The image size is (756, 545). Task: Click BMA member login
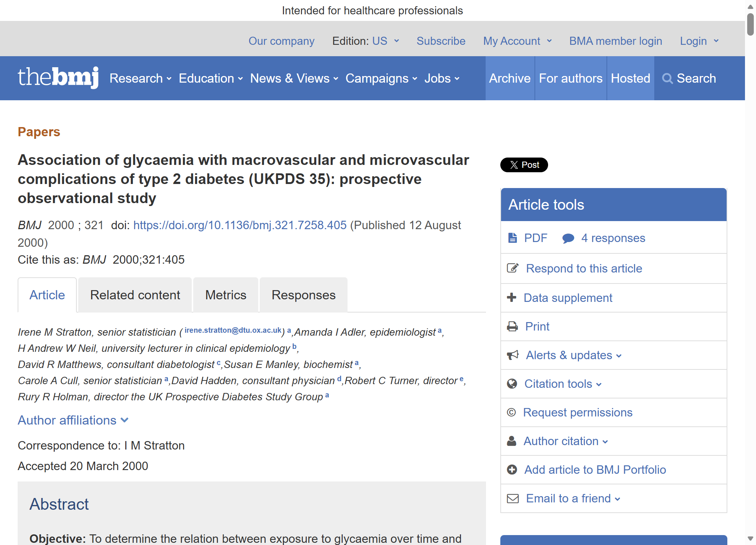[x=616, y=41]
